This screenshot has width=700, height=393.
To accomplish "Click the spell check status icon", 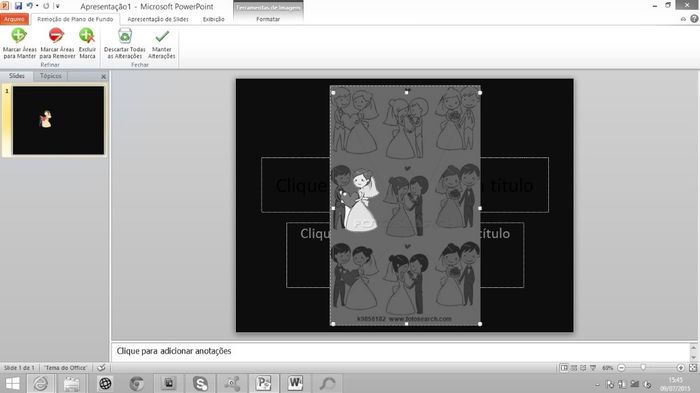I will click(x=101, y=368).
